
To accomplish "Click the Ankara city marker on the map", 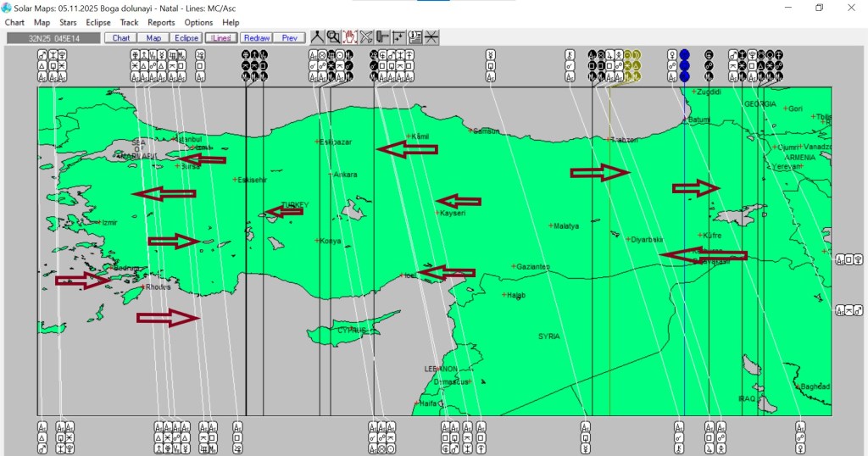I will (x=331, y=175).
